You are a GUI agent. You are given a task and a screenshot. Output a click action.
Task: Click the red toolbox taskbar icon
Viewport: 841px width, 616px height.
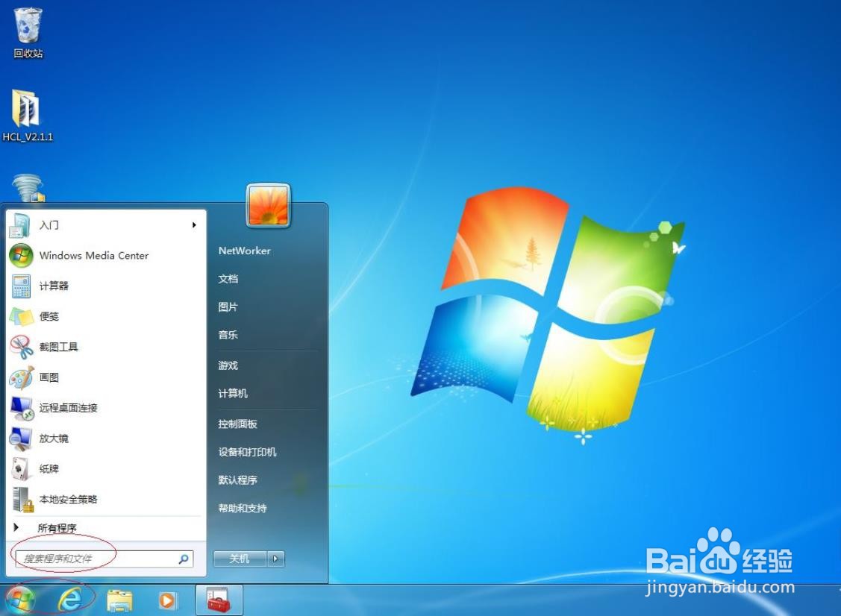pyautogui.click(x=219, y=600)
